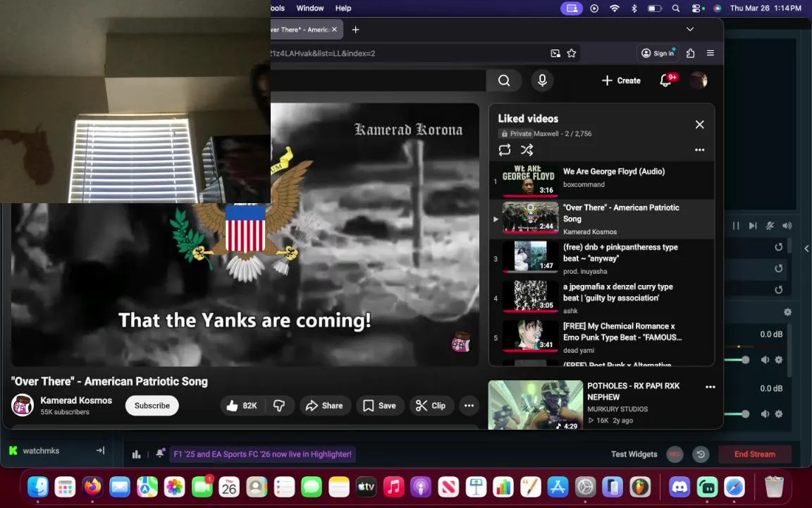
Task: Click the Clip scissors button
Action: pyautogui.click(x=431, y=406)
